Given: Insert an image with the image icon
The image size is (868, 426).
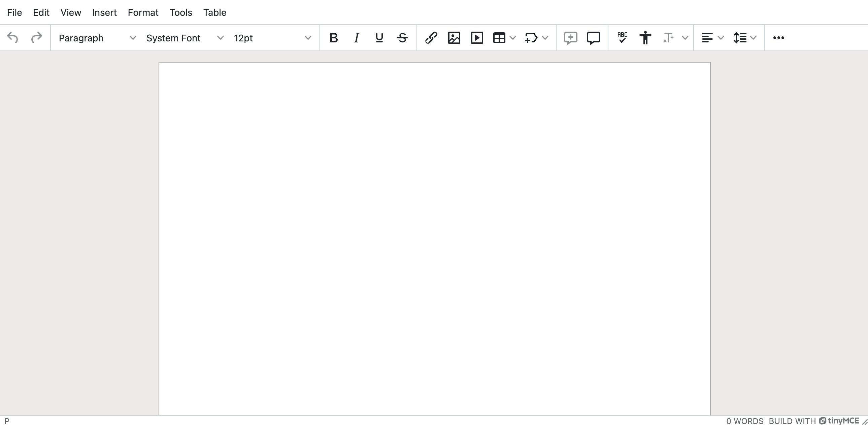Looking at the screenshot, I should tap(454, 38).
